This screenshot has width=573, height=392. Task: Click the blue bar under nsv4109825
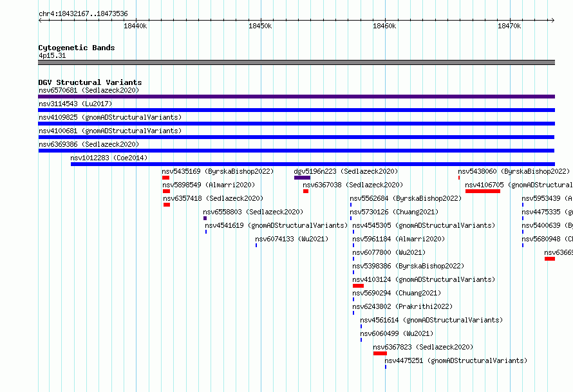pos(296,124)
